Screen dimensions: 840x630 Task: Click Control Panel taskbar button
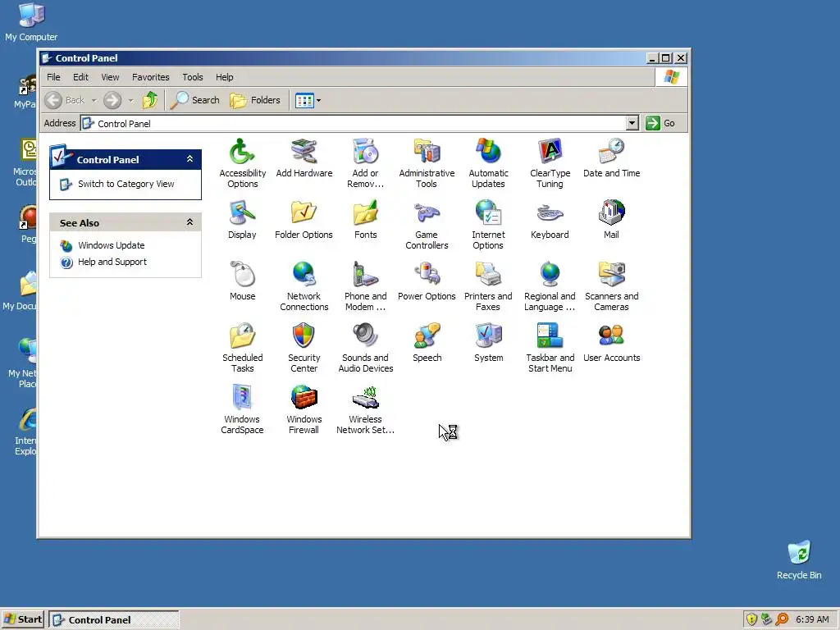point(114,620)
